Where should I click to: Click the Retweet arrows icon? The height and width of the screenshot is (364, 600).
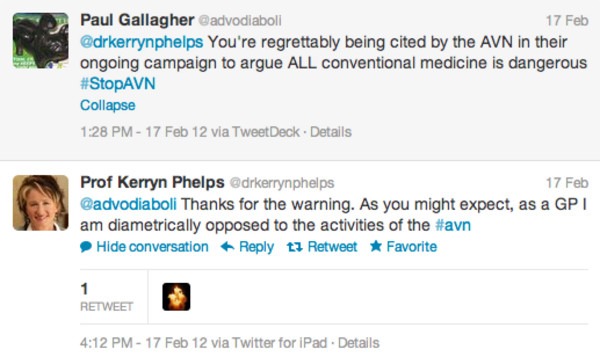[295, 247]
